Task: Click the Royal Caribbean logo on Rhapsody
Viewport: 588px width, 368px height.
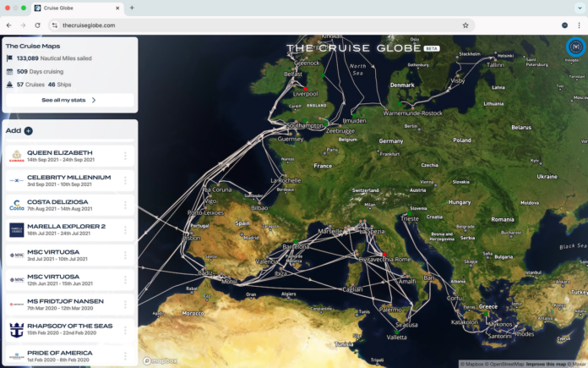Action: (16, 329)
